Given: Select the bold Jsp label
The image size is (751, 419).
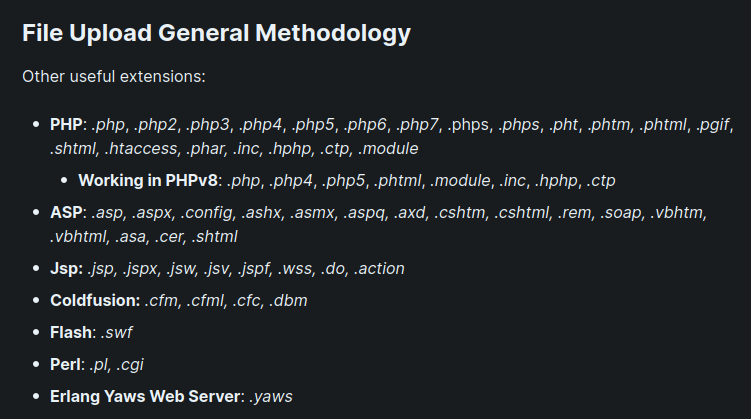Looking at the screenshot, I should 66,269.
